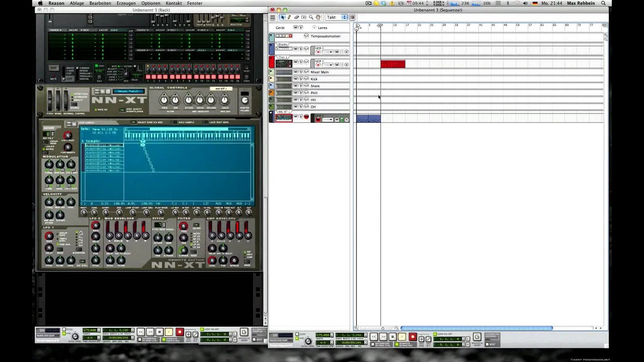Viewport: 644px width, 362px height.
Task: Expand the Kick track
Action: (271, 79)
